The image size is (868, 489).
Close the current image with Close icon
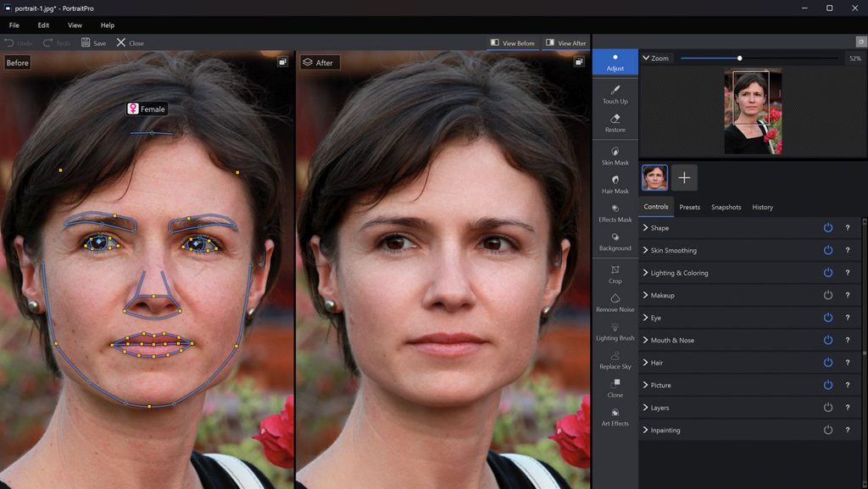[x=120, y=42]
